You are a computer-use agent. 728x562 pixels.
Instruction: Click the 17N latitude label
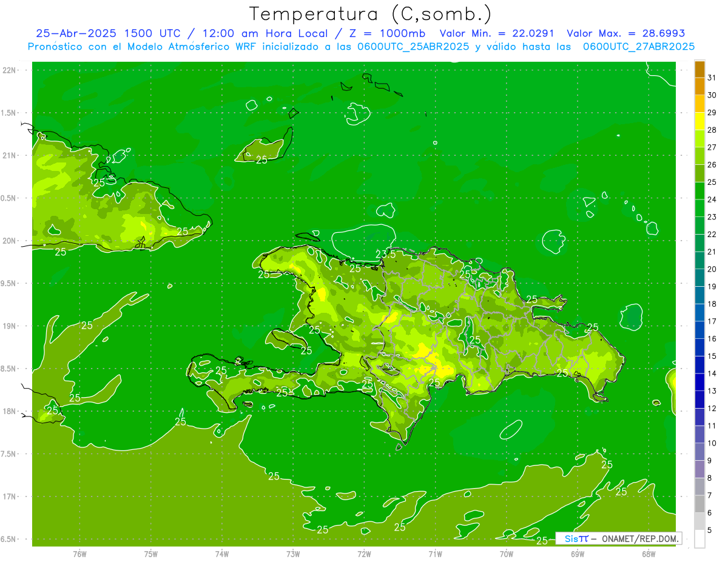(10, 497)
